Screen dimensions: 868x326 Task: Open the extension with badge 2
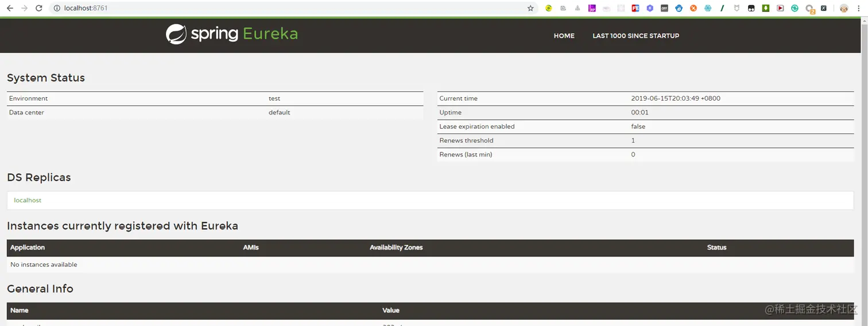(x=809, y=9)
